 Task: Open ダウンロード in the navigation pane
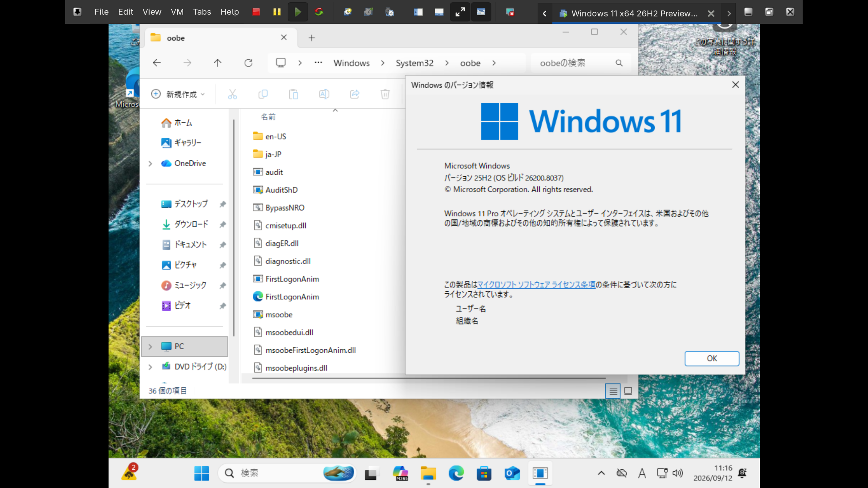pos(186,224)
